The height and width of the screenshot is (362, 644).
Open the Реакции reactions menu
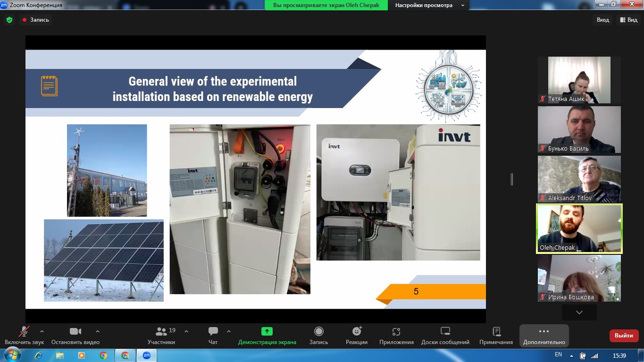[357, 336]
